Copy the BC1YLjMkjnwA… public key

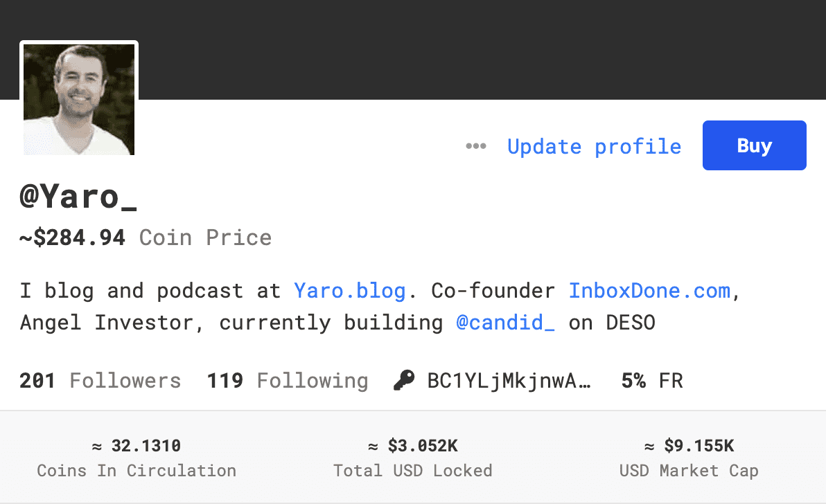509,380
